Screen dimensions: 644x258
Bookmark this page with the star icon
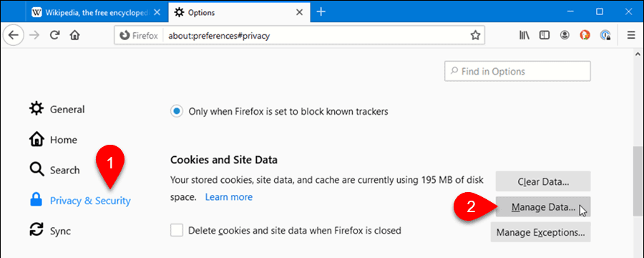coord(475,36)
